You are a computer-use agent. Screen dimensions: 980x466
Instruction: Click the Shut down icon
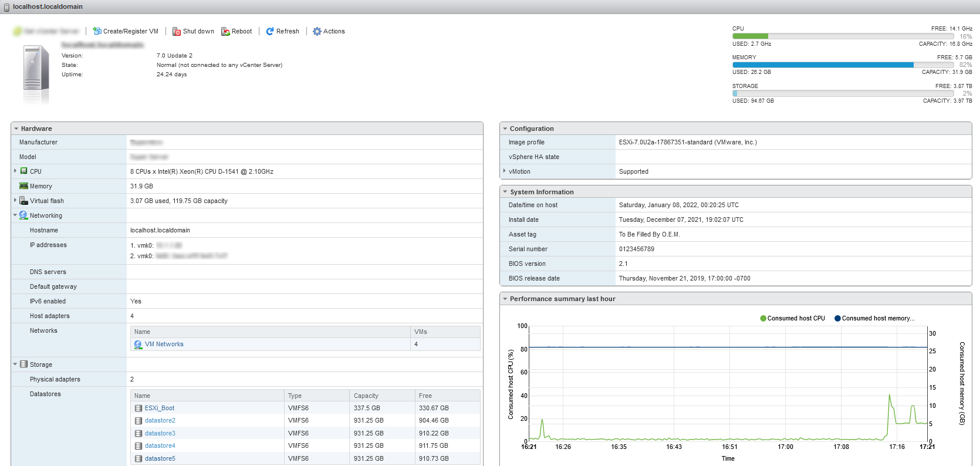coord(177,31)
